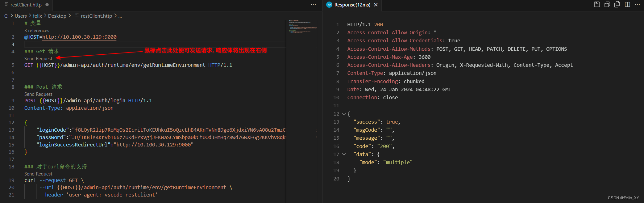Save the full response to file
This screenshot has height=203, width=644.
(x=597, y=4)
